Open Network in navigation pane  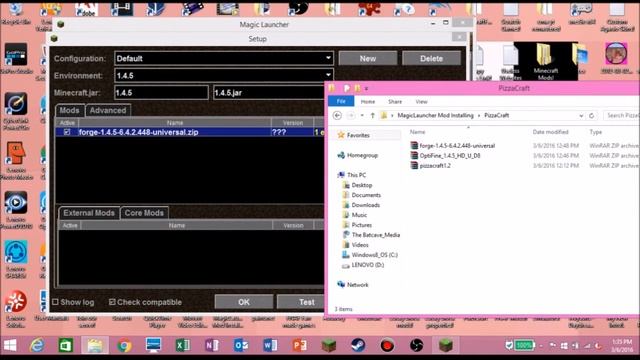click(x=358, y=285)
